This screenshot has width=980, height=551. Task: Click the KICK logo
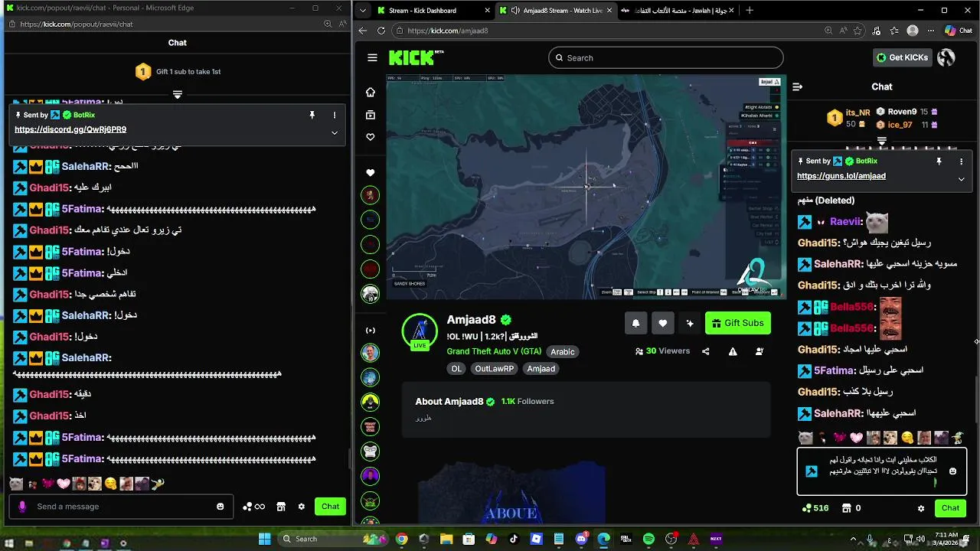416,58
